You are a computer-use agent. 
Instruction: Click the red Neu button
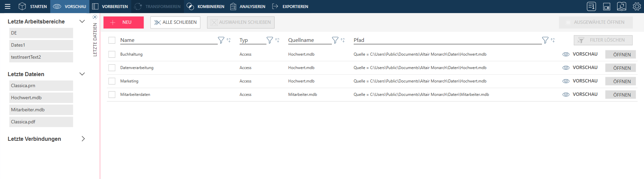click(x=123, y=22)
